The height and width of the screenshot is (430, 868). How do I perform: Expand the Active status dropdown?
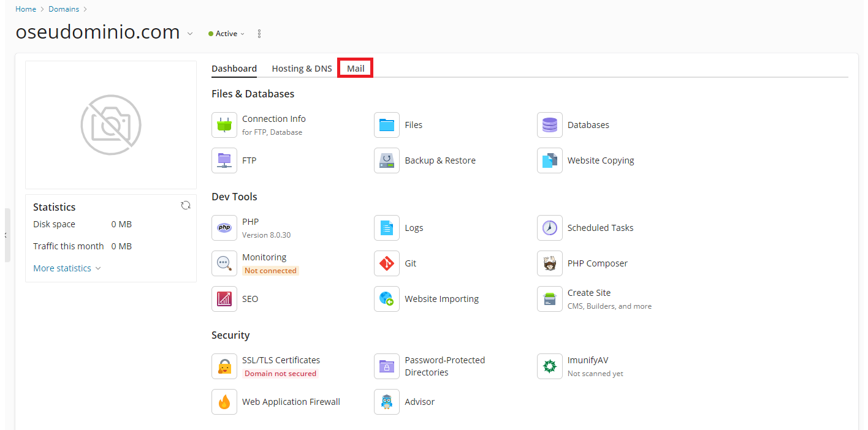227,34
